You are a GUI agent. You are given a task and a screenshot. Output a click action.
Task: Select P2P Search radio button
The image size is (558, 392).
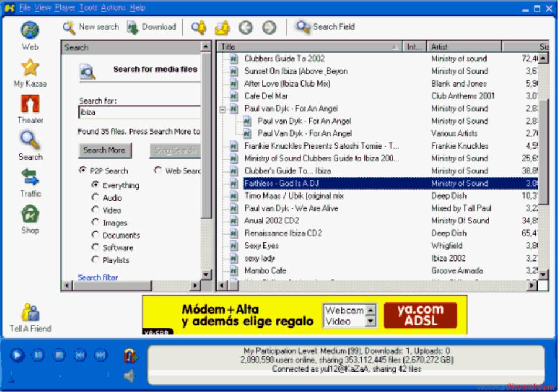[83, 170]
